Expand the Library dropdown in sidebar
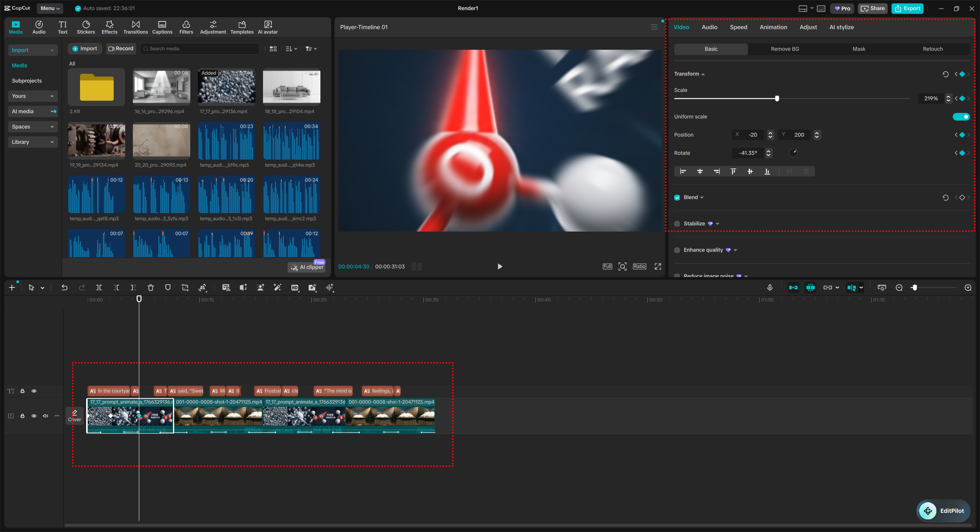Image resolution: width=980 pixels, height=532 pixels. tap(33, 142)
